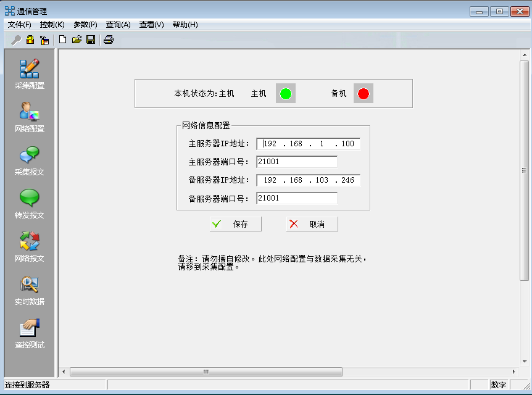532x395 pixels.
Task: Open a file using the folder toolbar icon
Action: tap(77, 39)
